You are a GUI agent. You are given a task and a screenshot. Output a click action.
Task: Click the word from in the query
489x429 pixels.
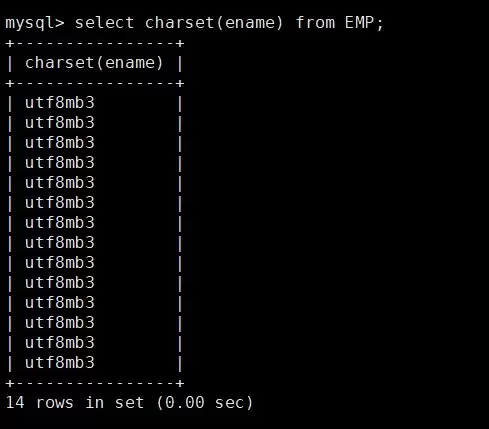coord(315,22)
